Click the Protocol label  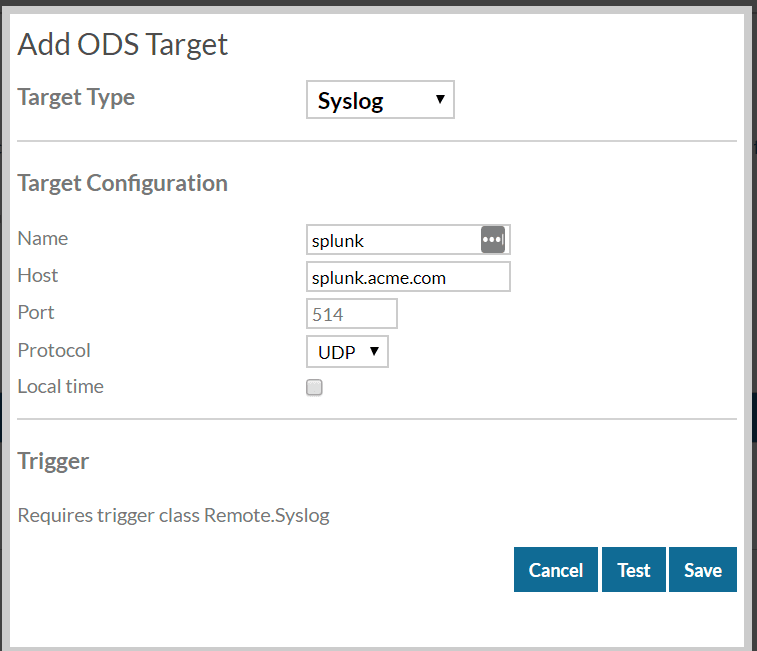[x=54, y=350]
